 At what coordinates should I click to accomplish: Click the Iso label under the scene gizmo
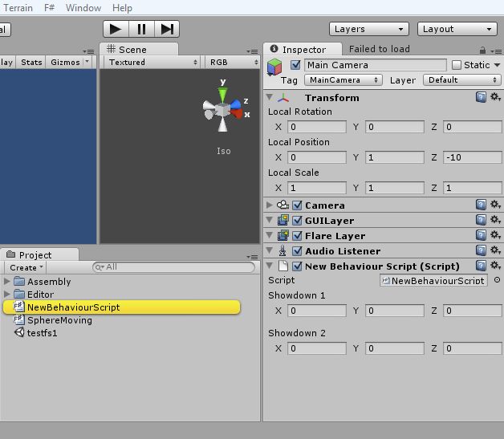coord(224,151)
